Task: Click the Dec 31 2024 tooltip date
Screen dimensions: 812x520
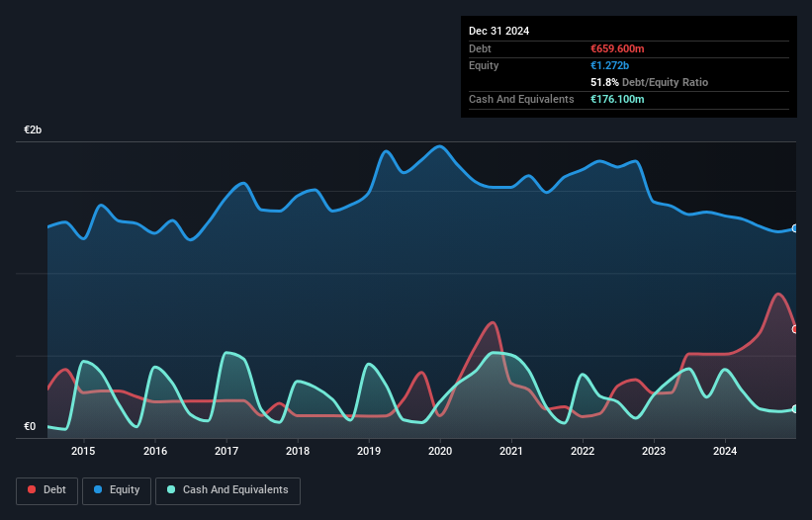Action: (498, 31)
